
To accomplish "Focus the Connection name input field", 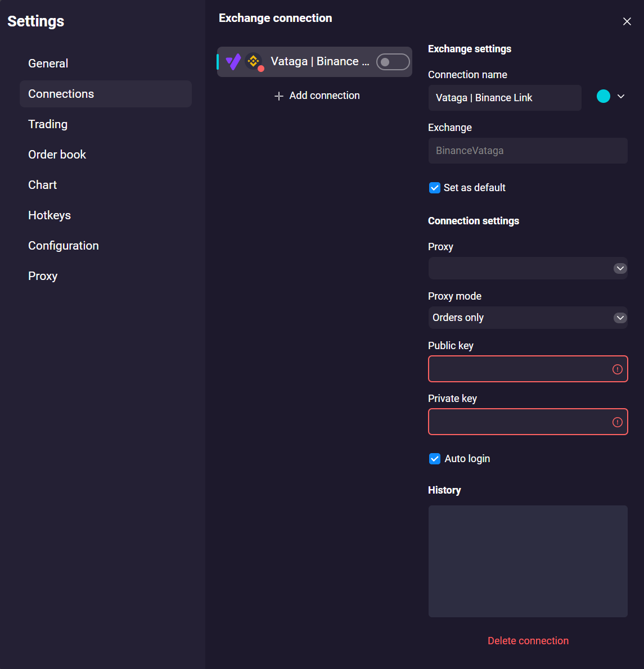I will point(505,98).
